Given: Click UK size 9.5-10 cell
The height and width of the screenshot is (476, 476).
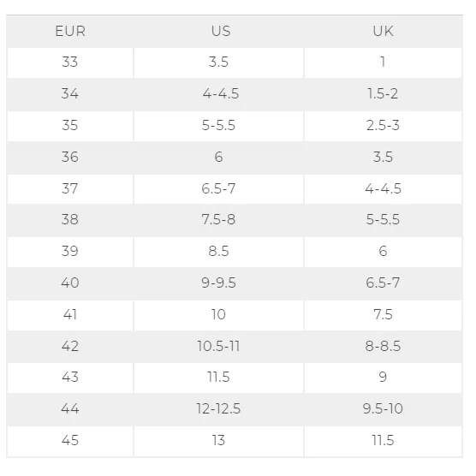Looking at the screenshot, I should (383, 409).
